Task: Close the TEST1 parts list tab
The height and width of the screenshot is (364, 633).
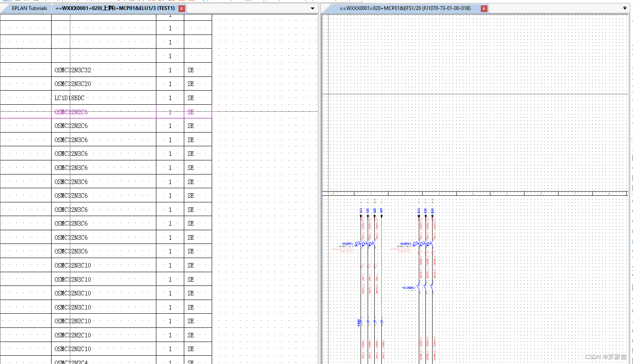Action: tap(181, 8)
